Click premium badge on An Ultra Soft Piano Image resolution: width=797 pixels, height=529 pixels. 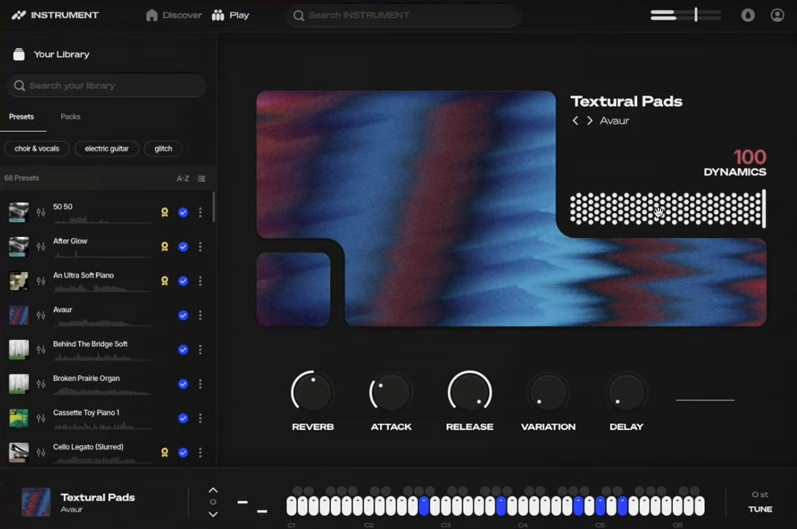click(x=165, y=281)
